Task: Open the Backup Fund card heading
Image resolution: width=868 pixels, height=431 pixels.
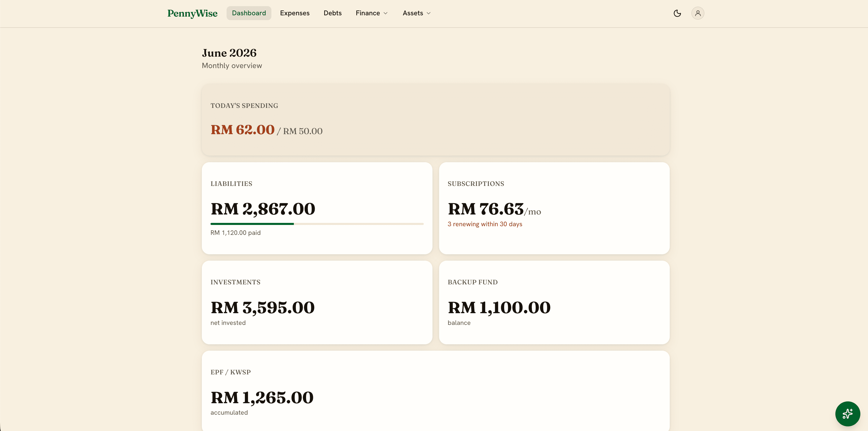Action: pos(472,282)
